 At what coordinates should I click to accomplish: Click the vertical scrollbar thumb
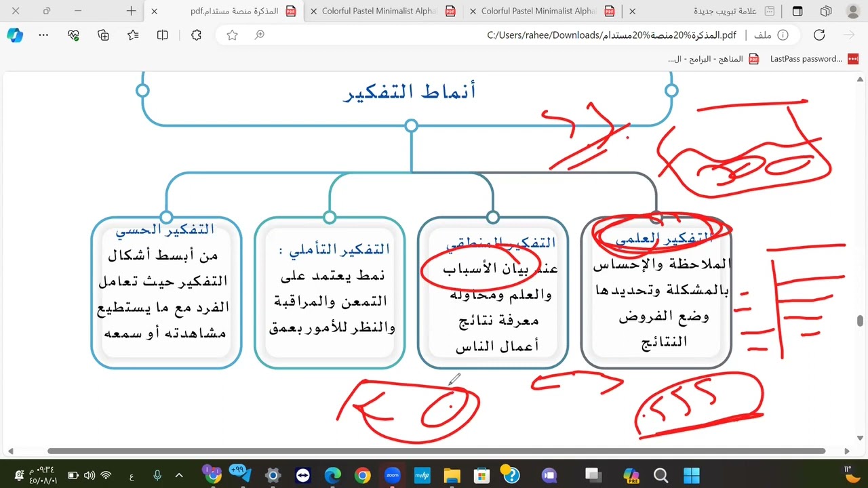860,321
